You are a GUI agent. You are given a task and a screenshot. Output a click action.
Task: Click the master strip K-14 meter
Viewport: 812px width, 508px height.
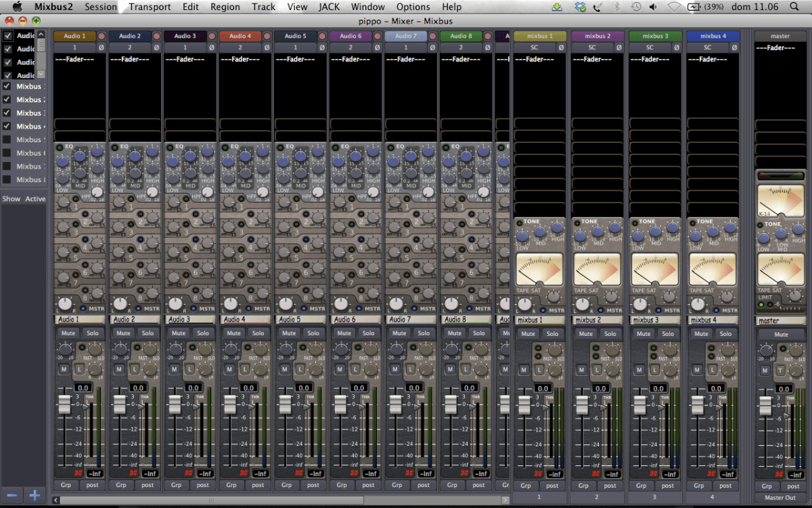point(780,201)
